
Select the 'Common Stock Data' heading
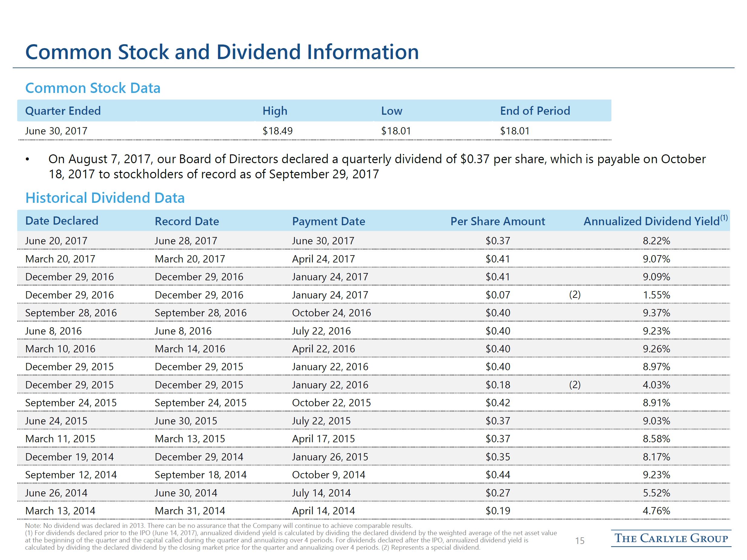pyautogui.click(x=93, y=88)
